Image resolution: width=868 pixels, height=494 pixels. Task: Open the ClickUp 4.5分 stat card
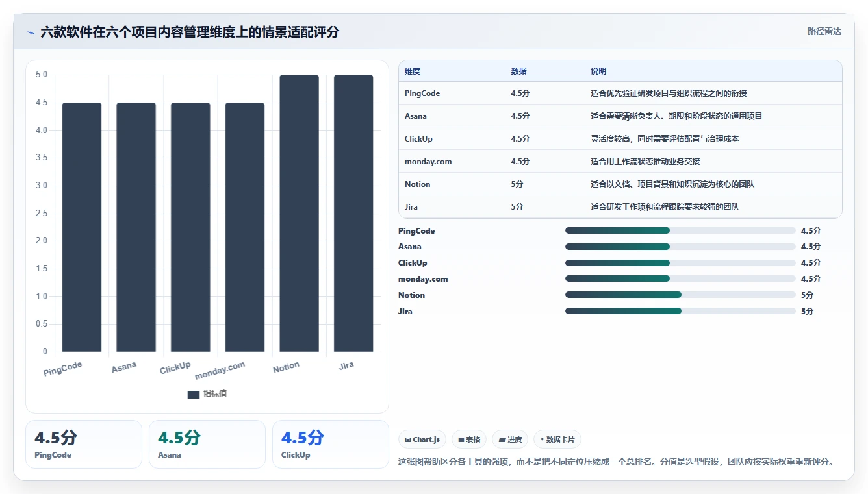pos(331,444)
